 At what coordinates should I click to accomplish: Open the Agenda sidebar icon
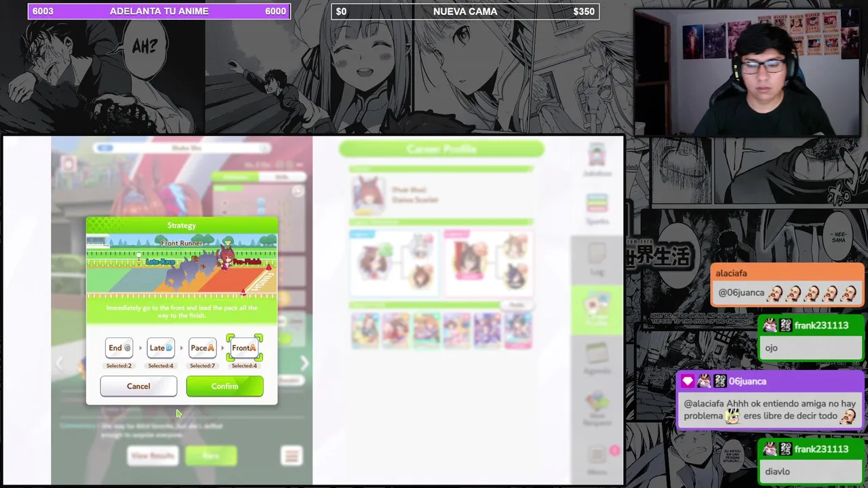click(x=597, y=358)
